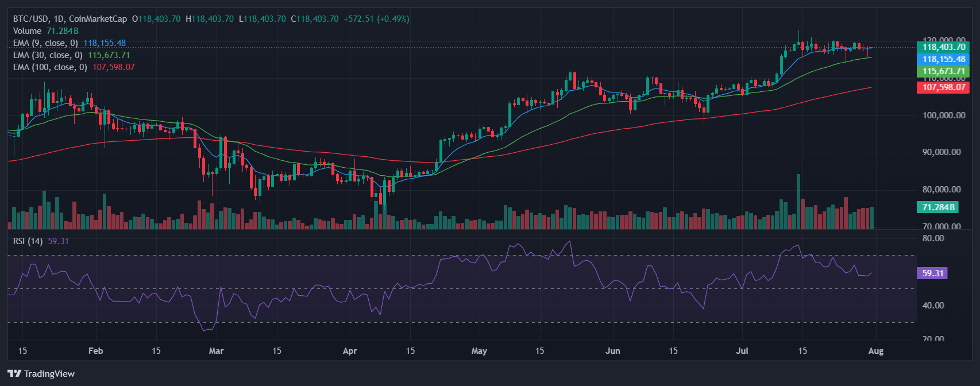Click the 80.00 label on the RSI scale
The height and width of the screenshot is (386, 980).
tap(933, 238)
